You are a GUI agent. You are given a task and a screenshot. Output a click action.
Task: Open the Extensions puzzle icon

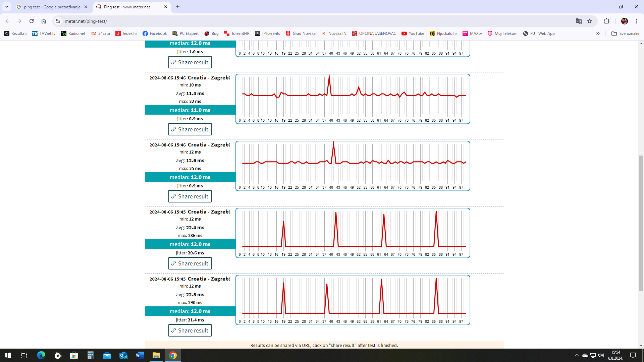[606, 21]
